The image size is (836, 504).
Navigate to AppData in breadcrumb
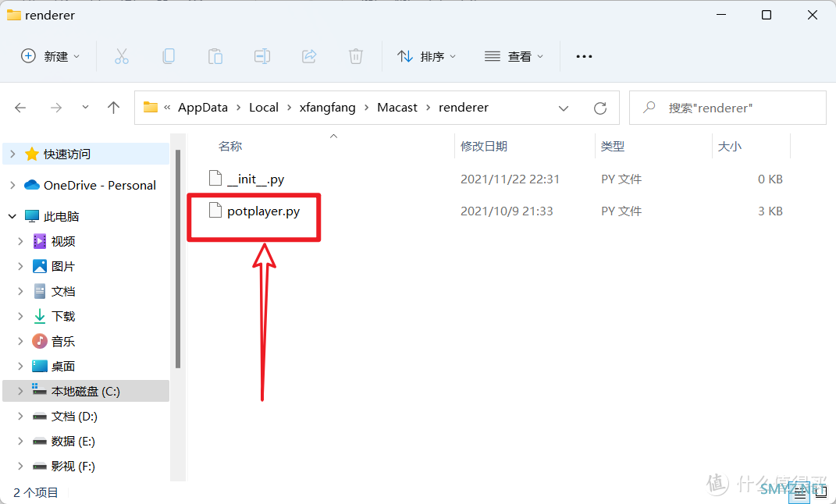click(203, 107)
